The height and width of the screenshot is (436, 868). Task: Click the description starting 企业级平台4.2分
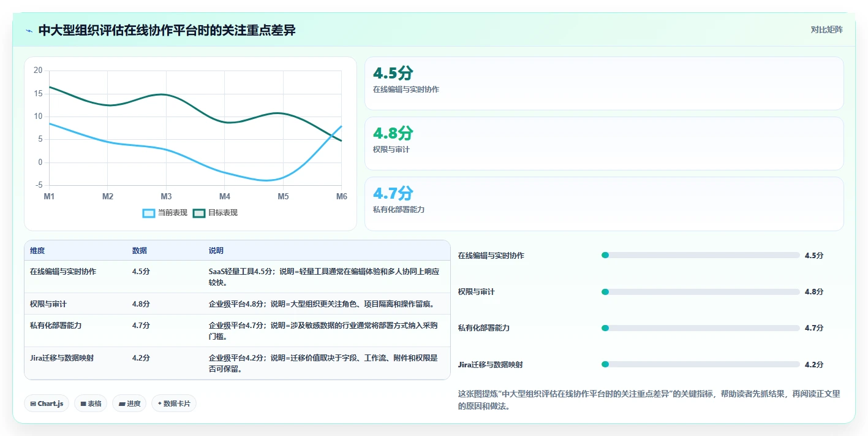(324, 364)
